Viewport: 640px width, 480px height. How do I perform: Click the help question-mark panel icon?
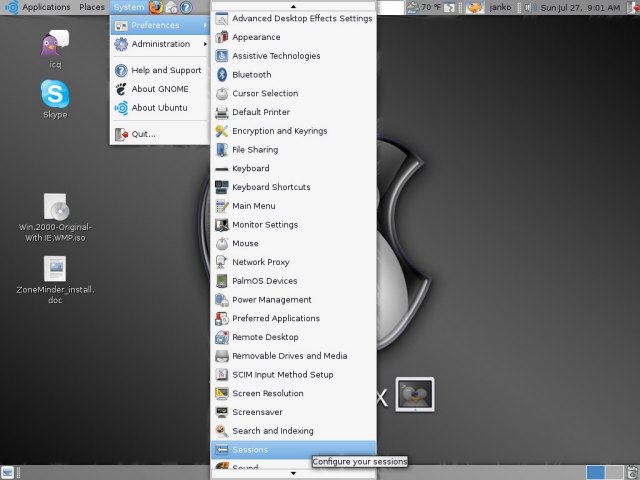(186, 7)
